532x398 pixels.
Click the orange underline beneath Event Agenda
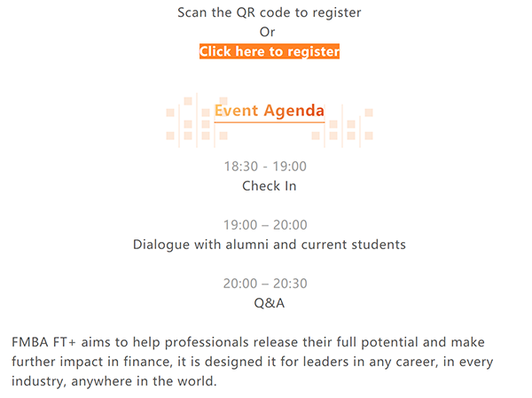270,123
